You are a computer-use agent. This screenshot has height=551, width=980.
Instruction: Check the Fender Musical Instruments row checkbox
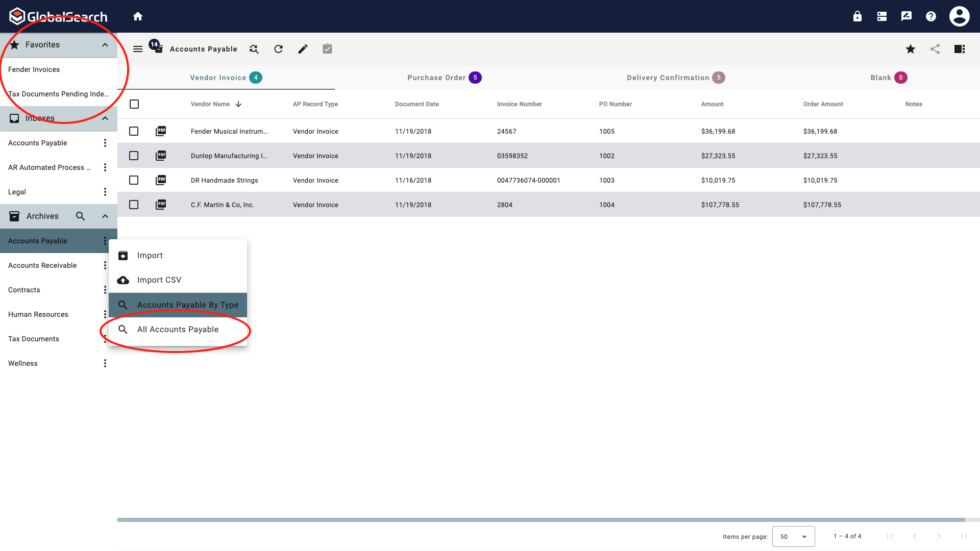134,131
